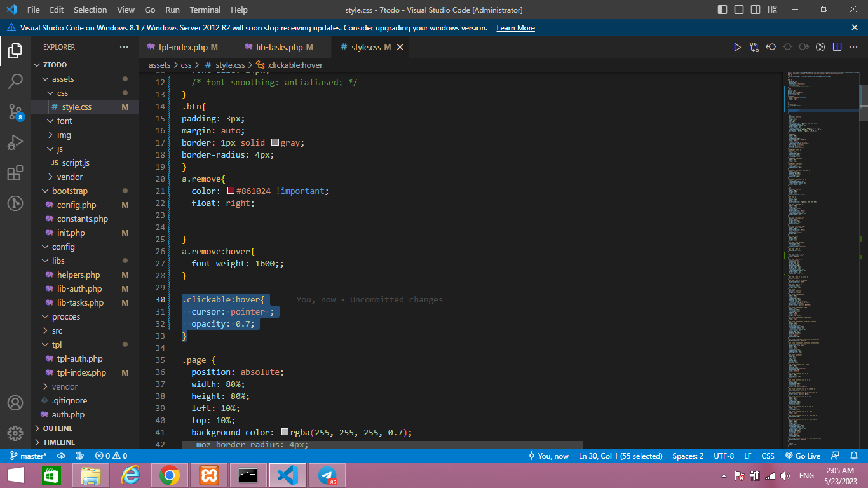Open the GitLens icon in activity bar
This screenshot has height=488, width=868.
click(15, 203)
